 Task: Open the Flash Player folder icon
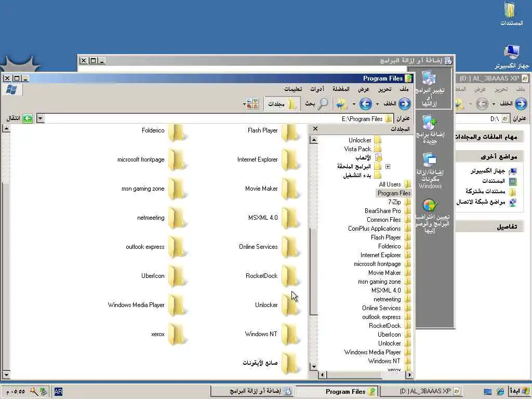click(x=290, y=132)
